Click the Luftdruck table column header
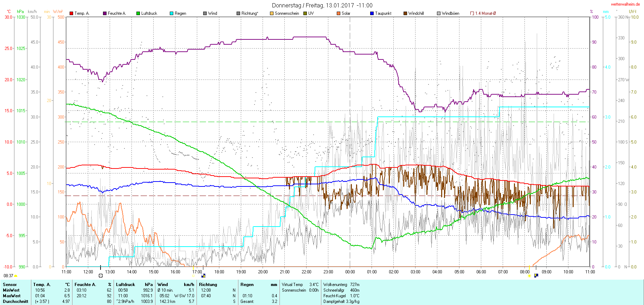The height and width of the screenshot is (305, 644). coord(125,285)
